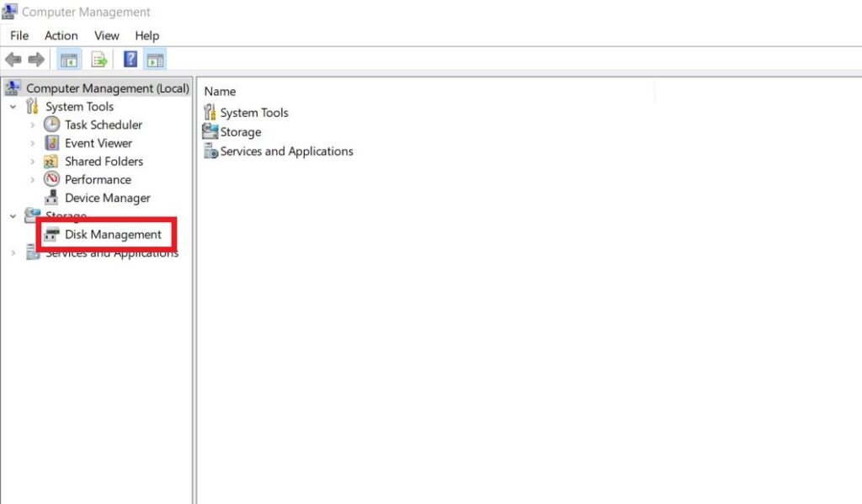Screen dimensions: 862x504
Task: Select Task Scheduler label in tree
Action: pos(104,125)
